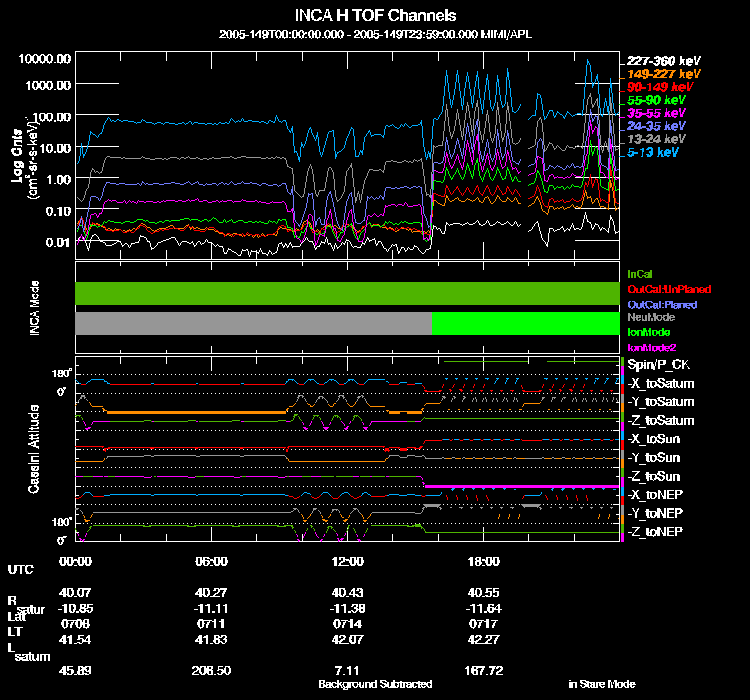Click the 'Log Cnts' y-axis title
Viewport: 750px width, 700px height.
point(17,155)
